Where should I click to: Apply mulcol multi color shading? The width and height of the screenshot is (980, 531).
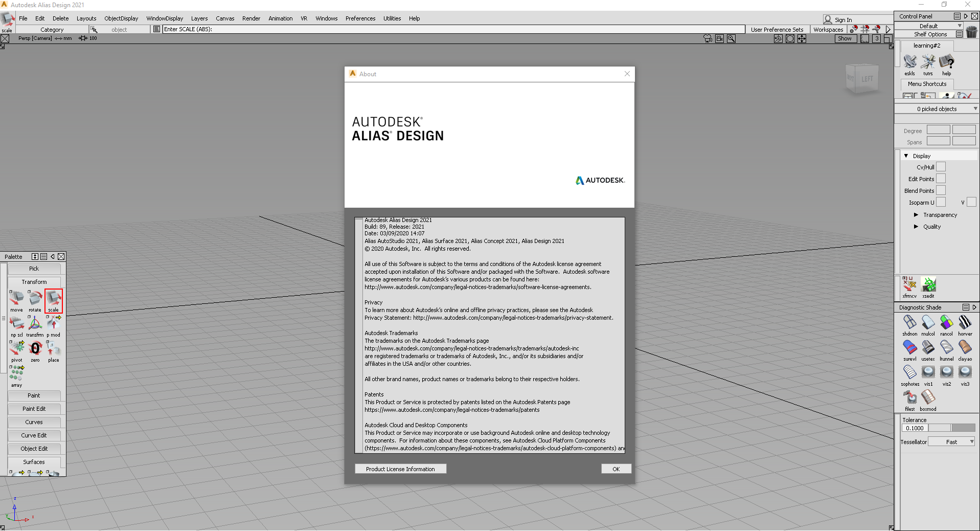pos(928,325)
